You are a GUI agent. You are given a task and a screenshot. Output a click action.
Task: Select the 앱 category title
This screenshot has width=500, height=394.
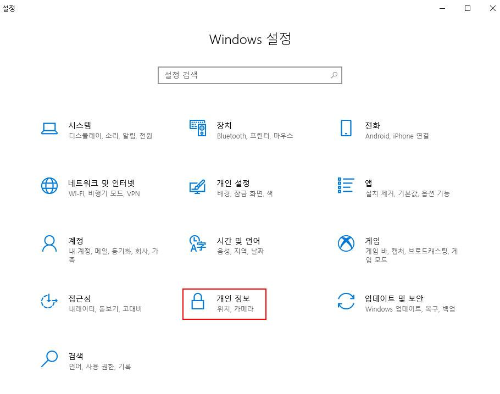click(x=368, y=183)
